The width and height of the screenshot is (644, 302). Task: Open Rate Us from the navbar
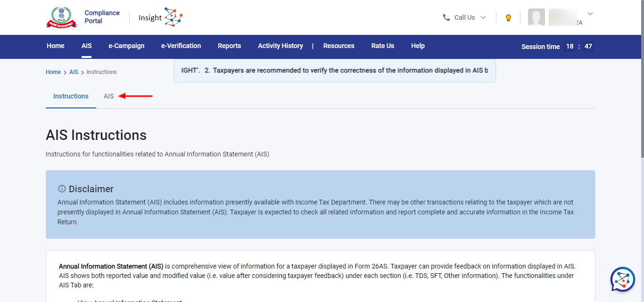click(x=382, y=46)
